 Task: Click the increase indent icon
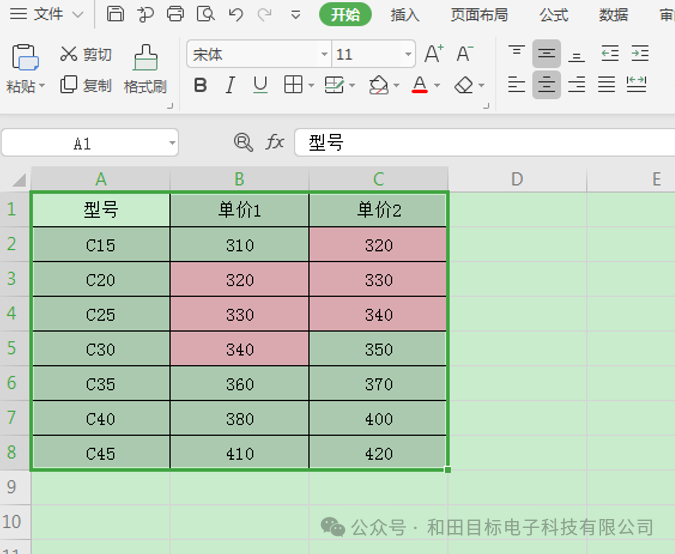pyautogui.click(x=640, y=53)
